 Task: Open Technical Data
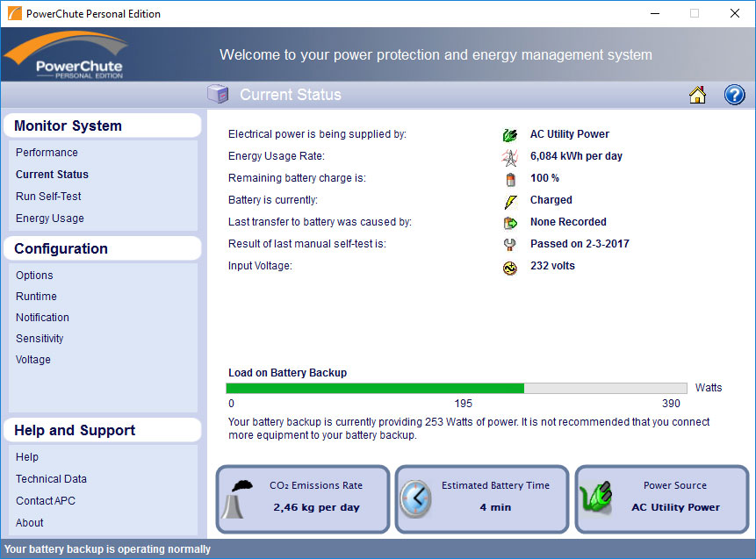pyautogui.click(x=51, y=479)
